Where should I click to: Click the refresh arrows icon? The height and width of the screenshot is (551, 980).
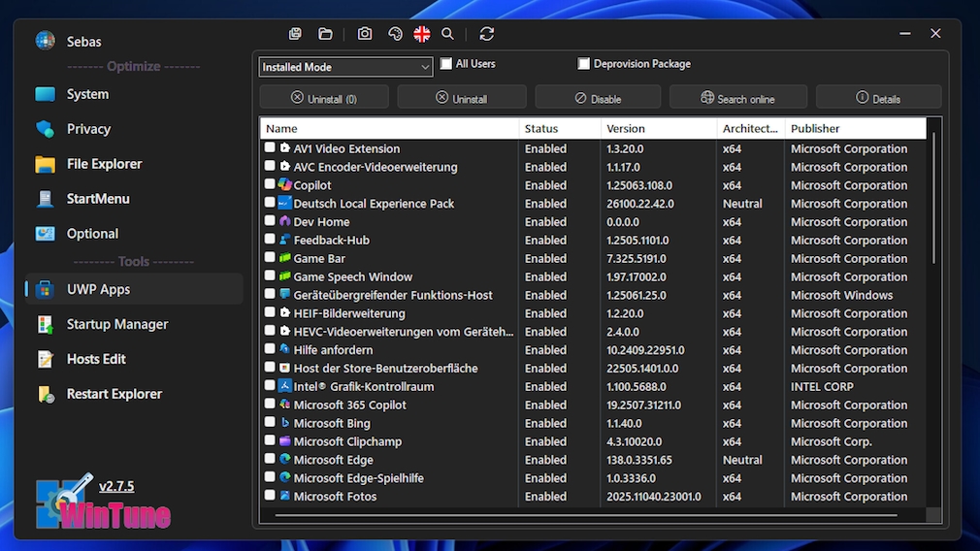coord(487,34)
